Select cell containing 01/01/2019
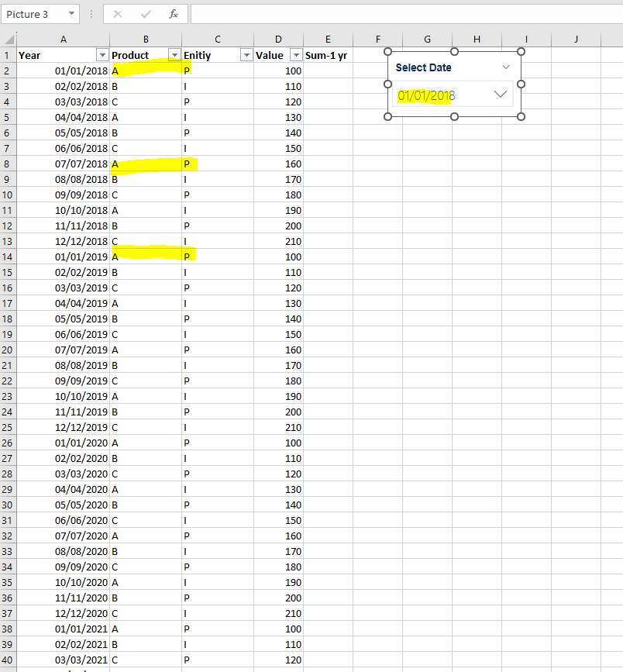The width and height of the screenshot is (623, 672). click(x=64, y=257)
